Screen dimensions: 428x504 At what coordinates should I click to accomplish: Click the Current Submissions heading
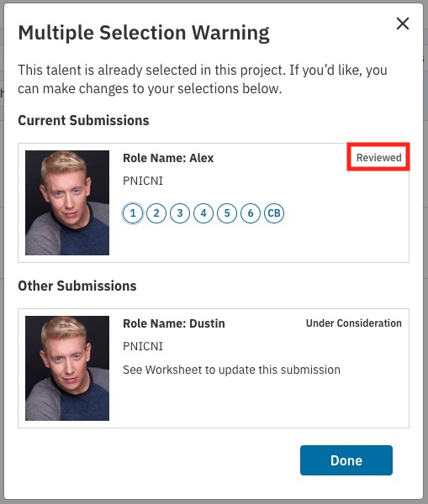(x=83, y=120)
